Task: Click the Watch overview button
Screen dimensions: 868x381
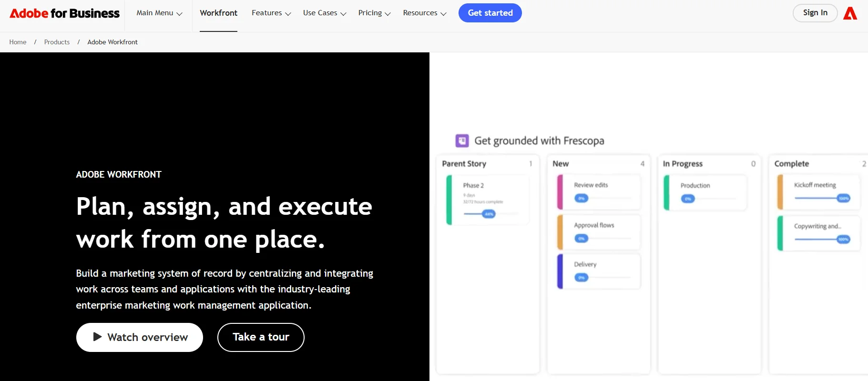Action: [139, 337]
